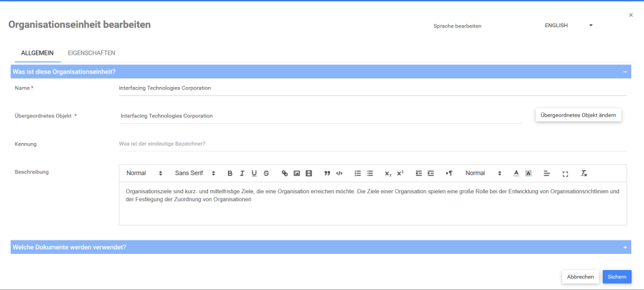Open the Sans Serif font dropdown
The height and width of the screenshot is (290, 644).
[194, 173]
